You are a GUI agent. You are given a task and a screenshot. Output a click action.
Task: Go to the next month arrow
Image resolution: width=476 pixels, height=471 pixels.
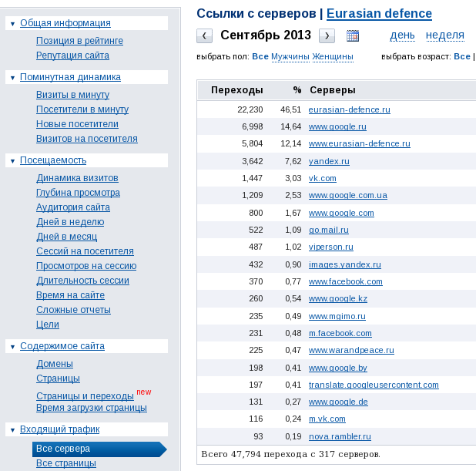(x=327, y=36)
